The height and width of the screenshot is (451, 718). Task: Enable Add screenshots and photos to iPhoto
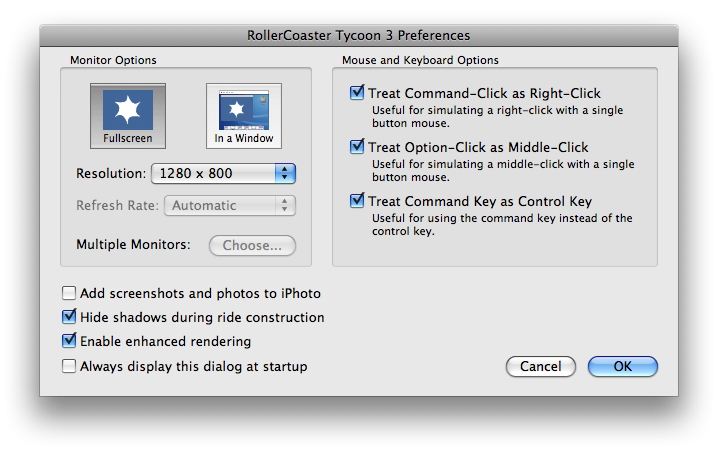(69, 294)
